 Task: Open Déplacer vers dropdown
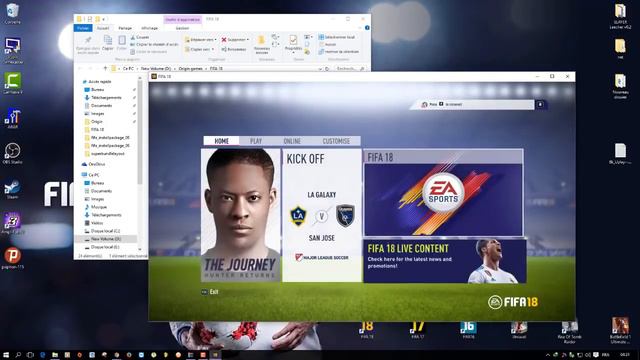coord(200,40)
